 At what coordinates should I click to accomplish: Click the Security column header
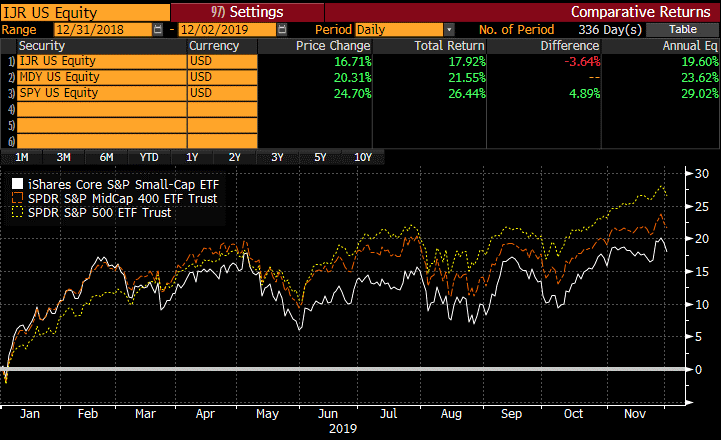(42, 46)
